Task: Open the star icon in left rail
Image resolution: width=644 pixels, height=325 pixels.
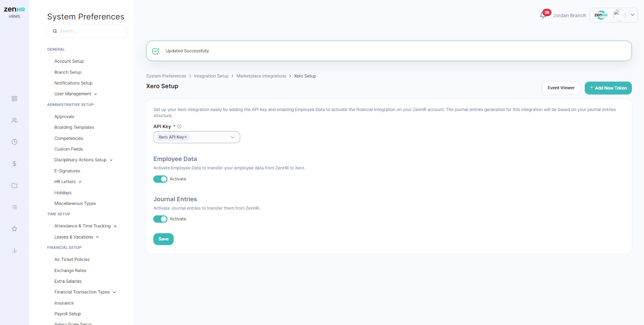Action: tap(14, 229)
